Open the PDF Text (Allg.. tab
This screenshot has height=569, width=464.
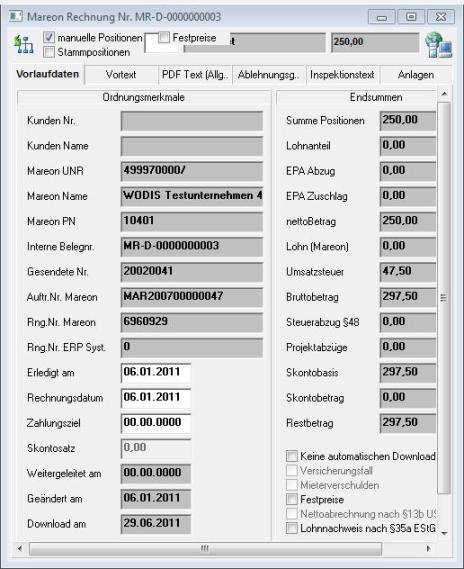point(195,75)
